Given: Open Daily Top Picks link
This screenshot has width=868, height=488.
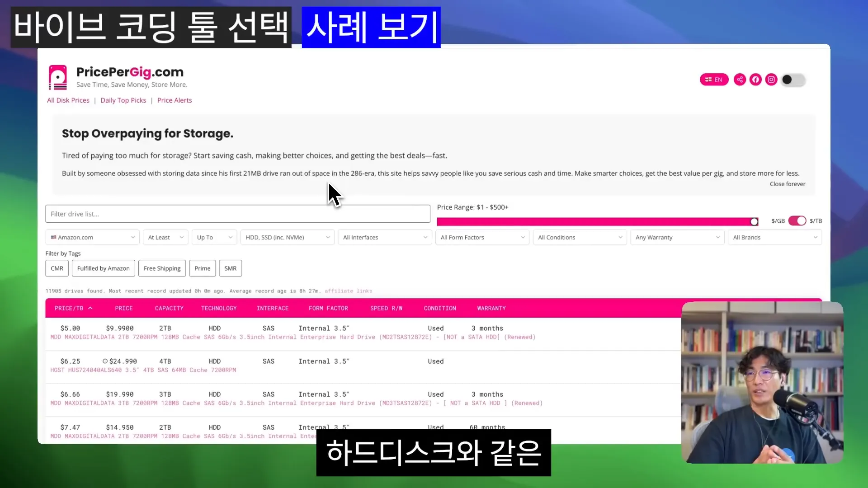Looking at the screenshot, I should coord(123,100).
